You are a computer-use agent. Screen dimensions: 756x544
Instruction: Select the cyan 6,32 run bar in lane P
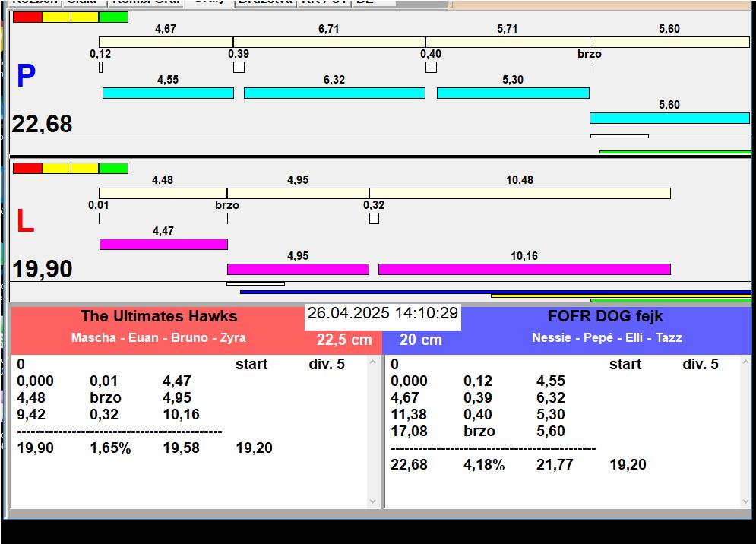[334, 93]
